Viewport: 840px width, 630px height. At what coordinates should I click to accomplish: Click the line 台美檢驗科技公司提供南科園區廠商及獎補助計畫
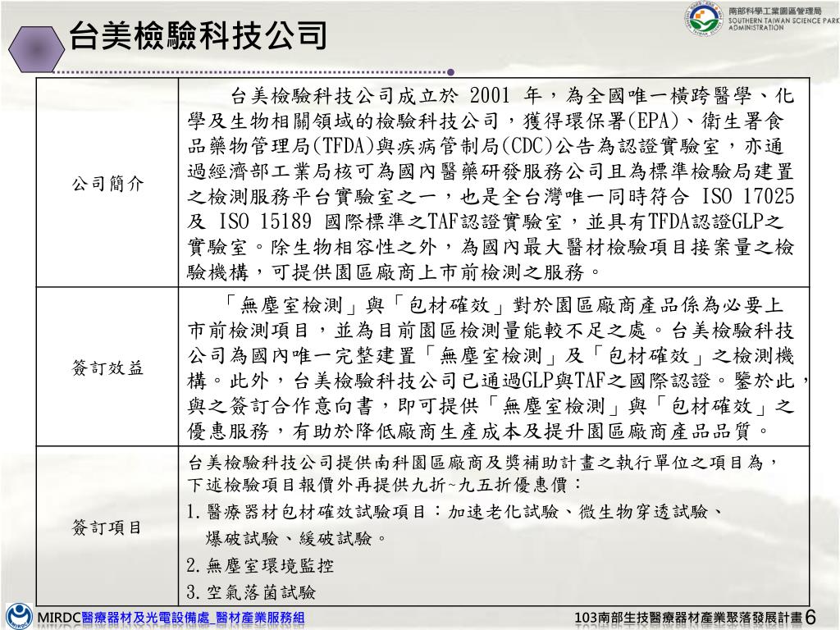[482, 462]
